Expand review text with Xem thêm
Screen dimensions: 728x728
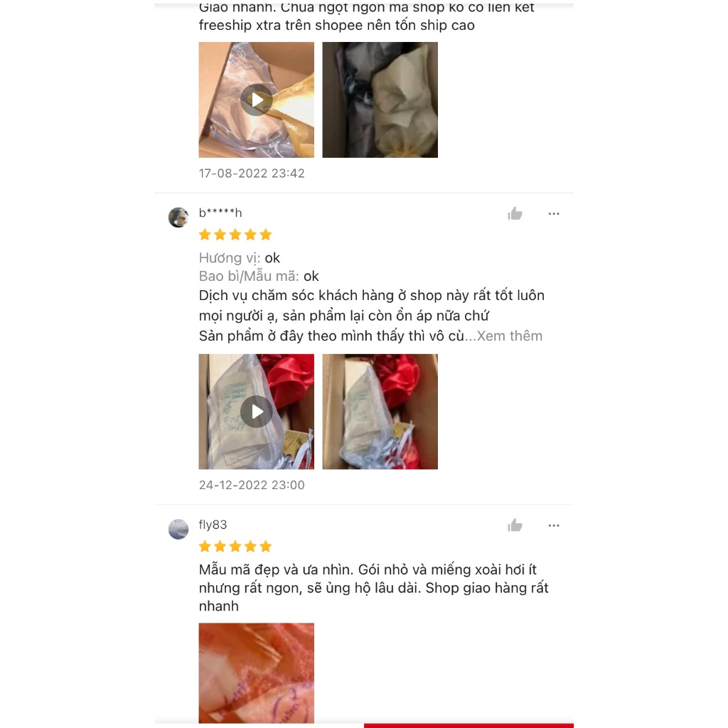(509, 336)
